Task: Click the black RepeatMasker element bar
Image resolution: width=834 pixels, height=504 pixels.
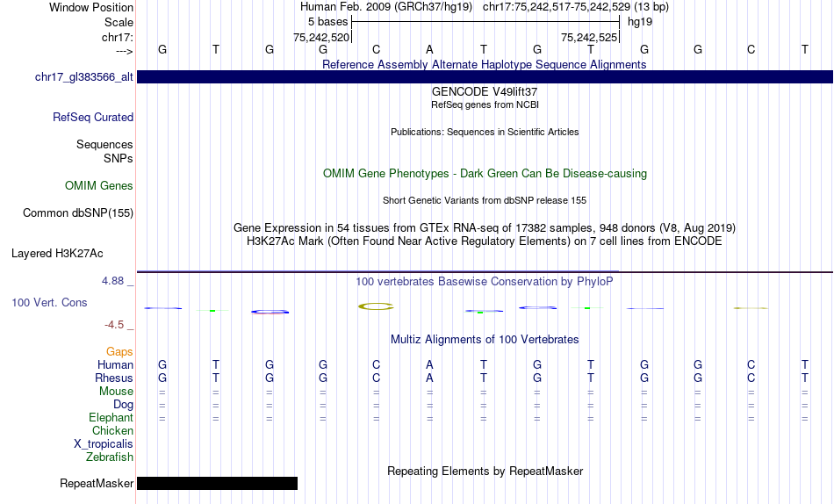Action: pos(217,483)
